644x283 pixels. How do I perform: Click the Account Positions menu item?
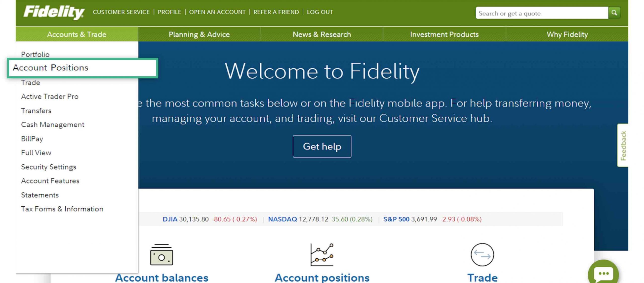coord(50,67)
